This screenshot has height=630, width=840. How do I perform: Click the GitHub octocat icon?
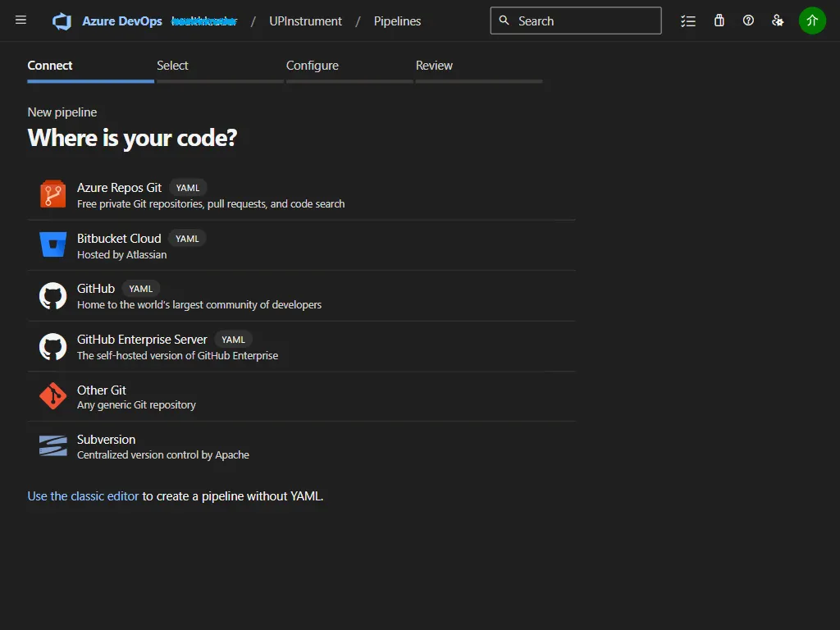[x=53, y=295]
